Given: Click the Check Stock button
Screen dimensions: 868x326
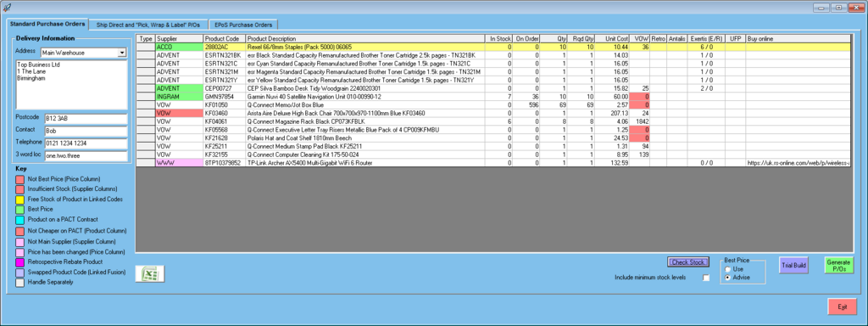Looking at the screenshot, I should (687, 262).
